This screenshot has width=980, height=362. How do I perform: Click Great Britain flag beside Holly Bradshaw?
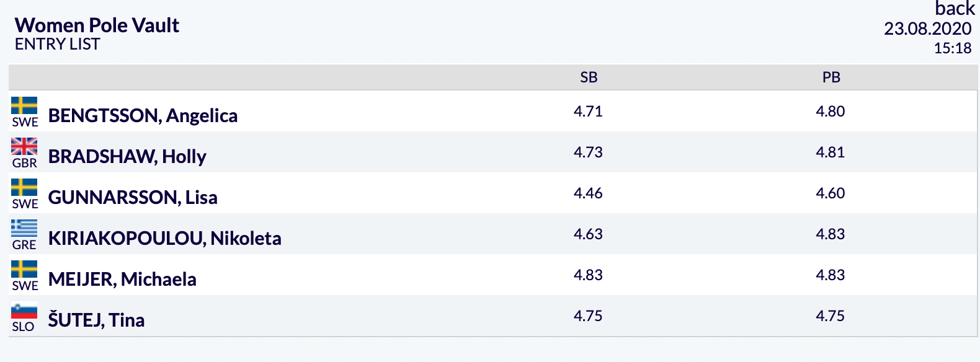point(24,147)
